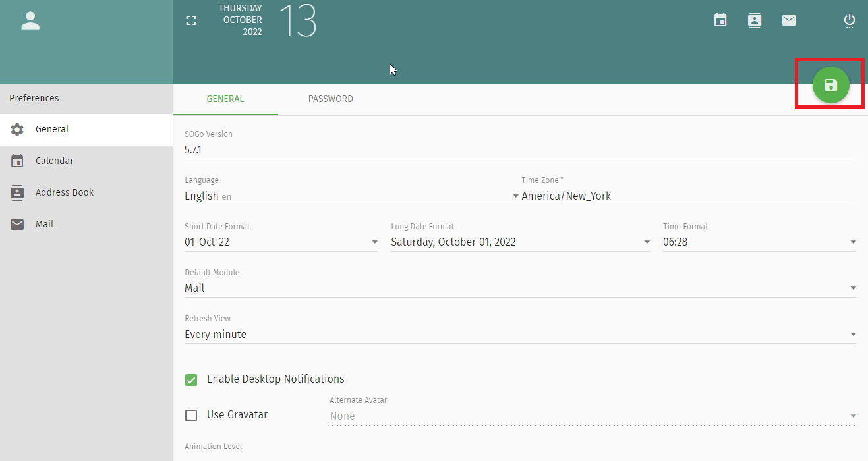The image size is (868, 461).
Task: Click the calendar icon in Preferences sidebar
Action: [x=18, y=161]
